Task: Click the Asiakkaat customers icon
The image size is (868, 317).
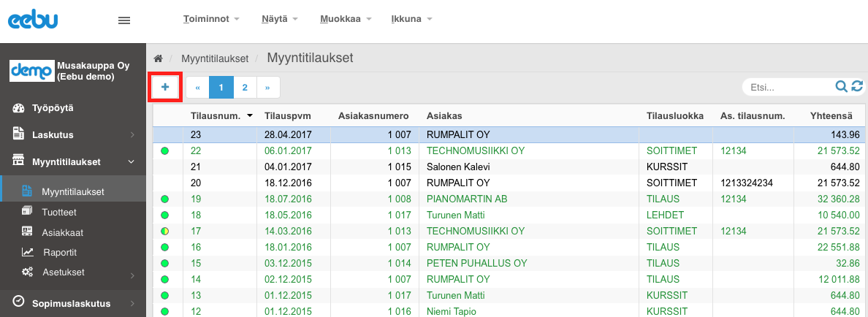Action: (27, 232)
